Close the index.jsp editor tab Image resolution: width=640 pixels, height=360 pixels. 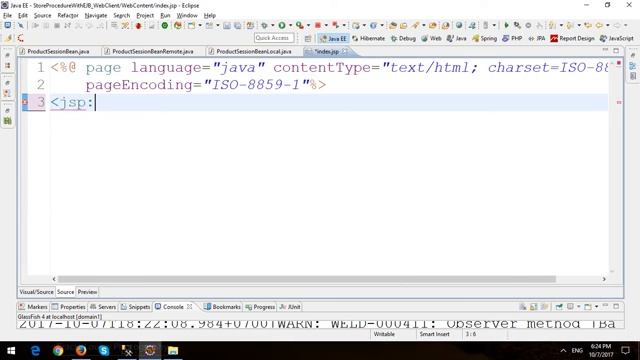pos(345,51)
